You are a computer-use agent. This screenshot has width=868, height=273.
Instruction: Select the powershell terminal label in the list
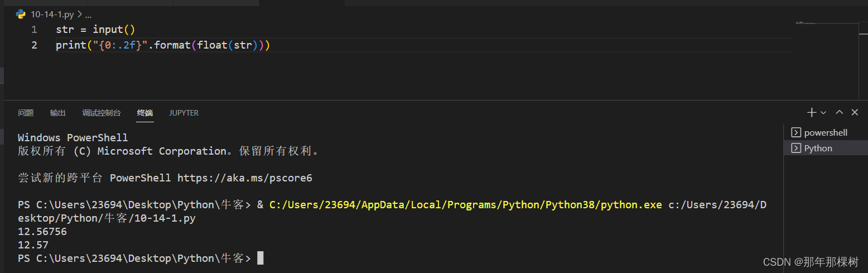point(826,133)
